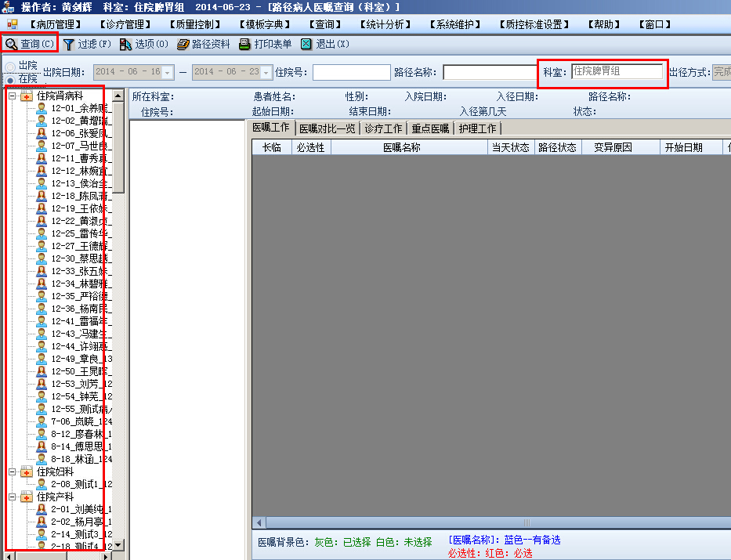Select patient icon for 2-08_测试1
The height and width of the screenshot is (560, 731).
click(x=42, y=484)
